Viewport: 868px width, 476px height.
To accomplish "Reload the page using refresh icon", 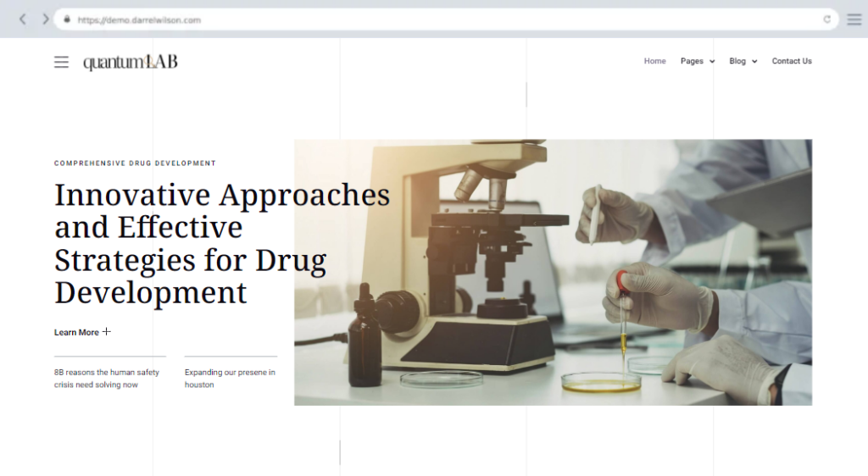I will pos(826,19).
